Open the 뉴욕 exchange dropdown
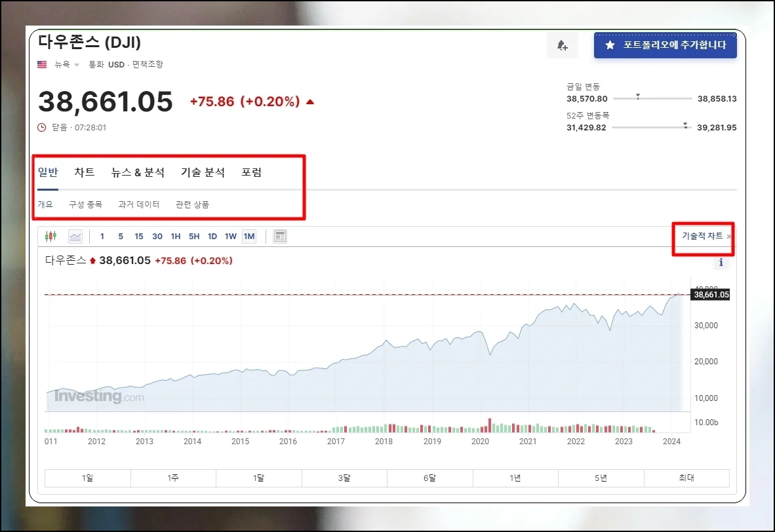The image size is (775, 532). pos(66,64)
